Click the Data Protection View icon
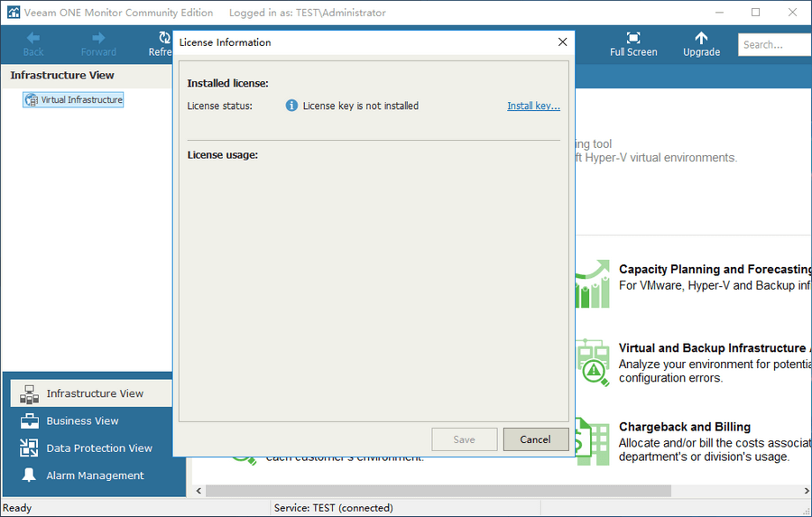The height and width of the screenshot is (517, 812). (x=29, y=448)
